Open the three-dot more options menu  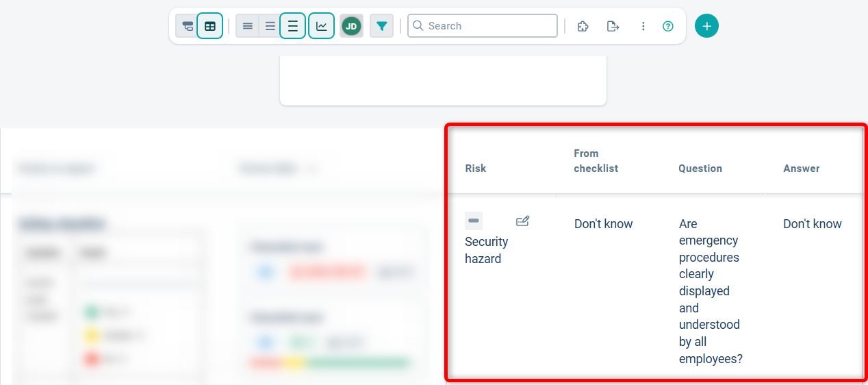[x=643, y=26]
